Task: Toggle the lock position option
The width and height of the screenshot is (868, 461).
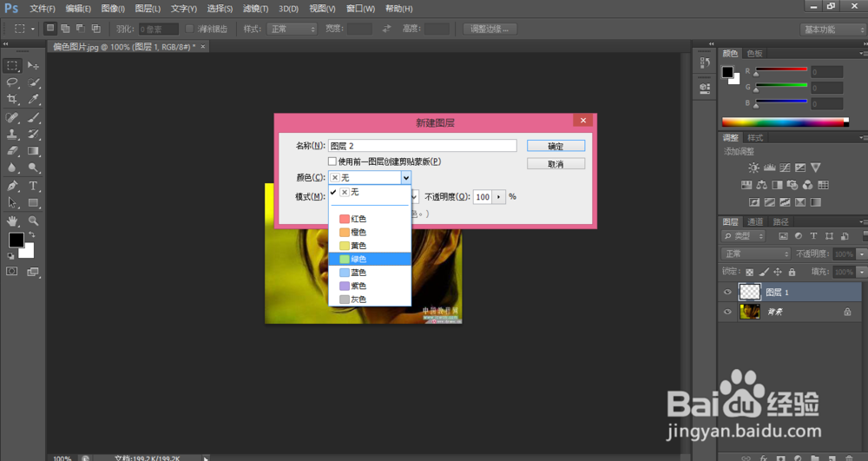Action: coord(778,272)
